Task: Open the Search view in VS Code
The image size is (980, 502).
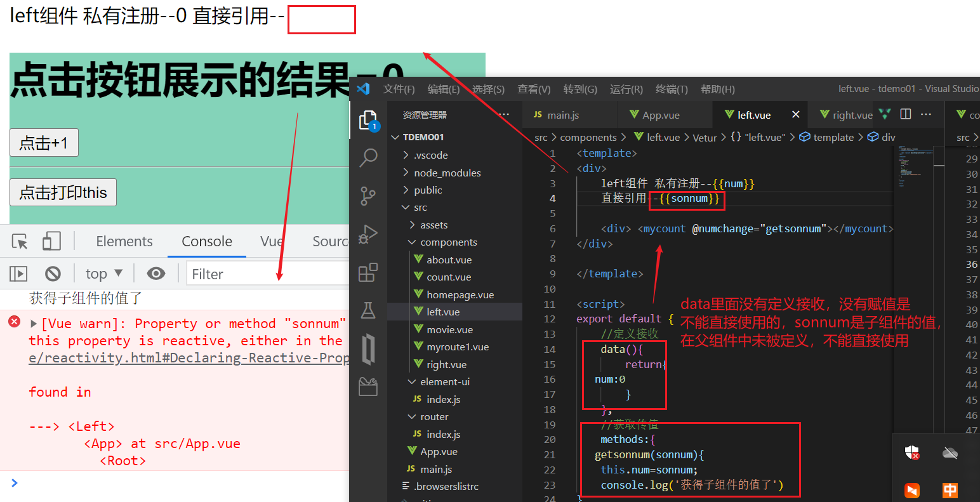Action: point(368,158)
